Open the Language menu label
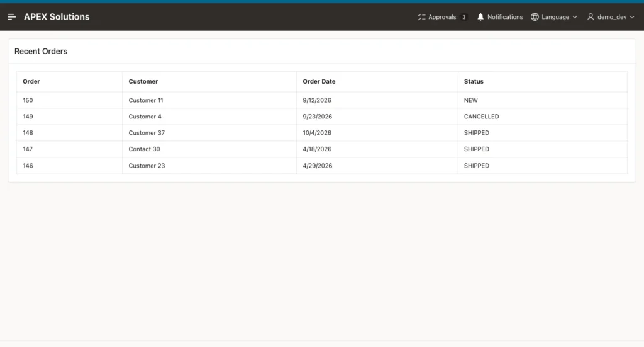644x347 pixels. coord(555,17)
